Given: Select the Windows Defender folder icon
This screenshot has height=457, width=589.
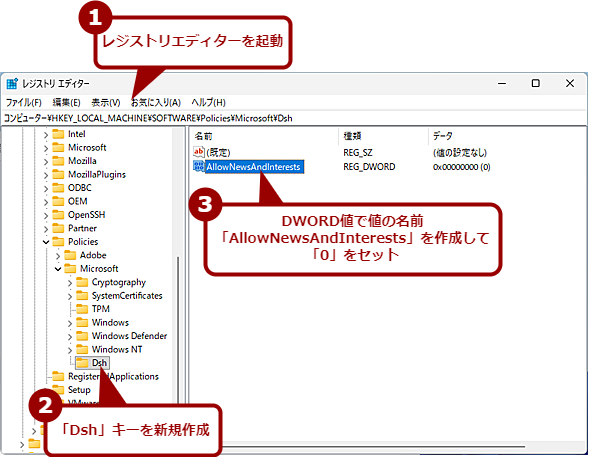Looking at the screenshot, I should 82,336.
